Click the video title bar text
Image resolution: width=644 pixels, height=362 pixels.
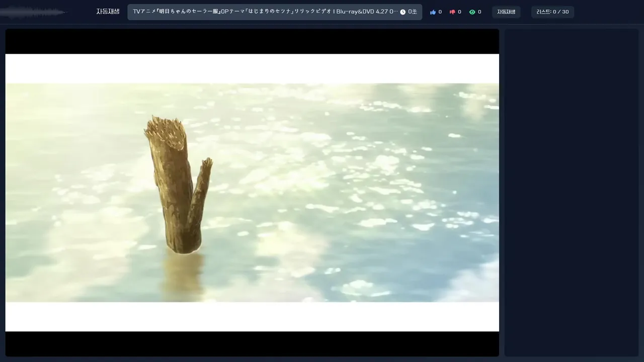[x=265, y=12]
